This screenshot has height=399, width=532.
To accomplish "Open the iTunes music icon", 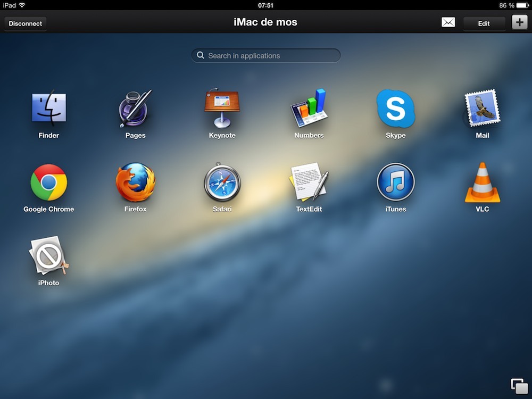I will point(396,182).
